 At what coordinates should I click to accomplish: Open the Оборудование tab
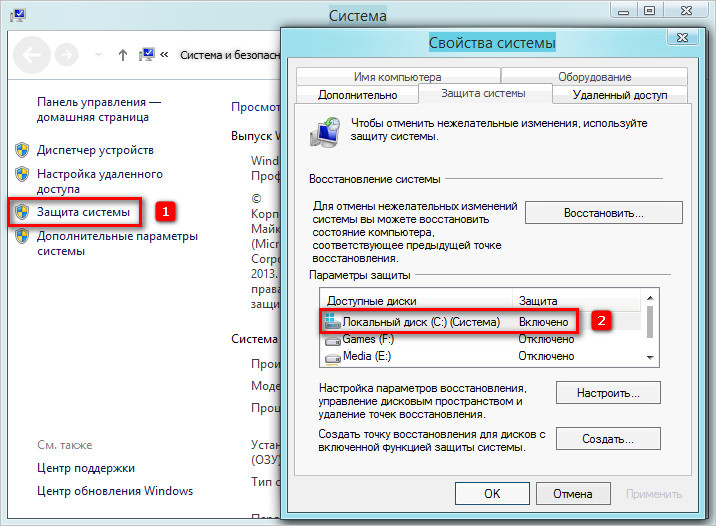tap(594, 77)
